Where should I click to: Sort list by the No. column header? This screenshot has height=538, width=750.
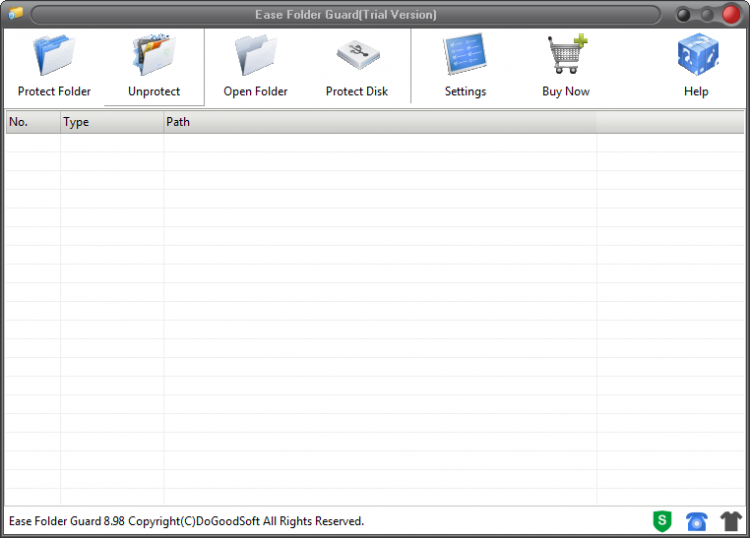[x=33, y=122]
